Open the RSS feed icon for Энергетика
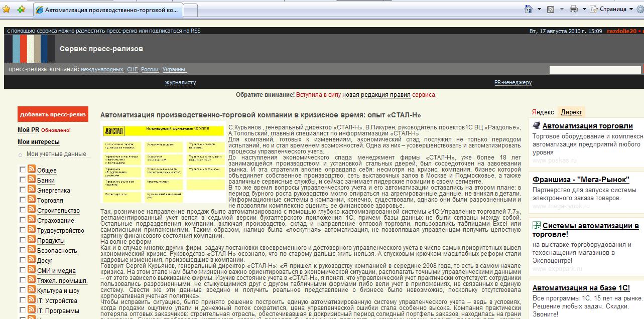The image size is (644, 319). pyautogui.click(x=32, y=190)
